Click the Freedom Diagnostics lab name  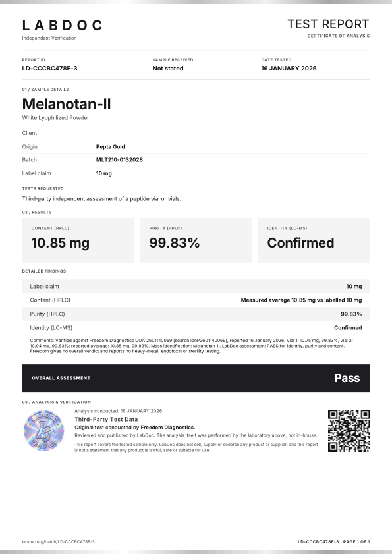click(167, 427)
